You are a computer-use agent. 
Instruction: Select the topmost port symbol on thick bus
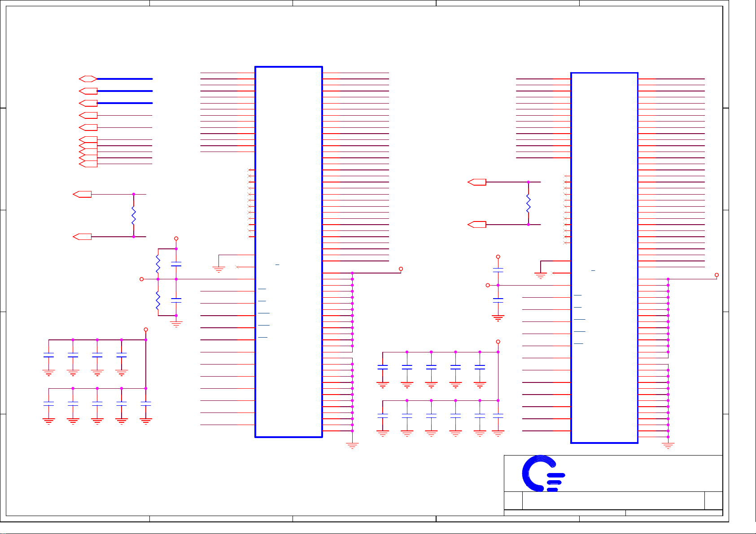(x=88, y=79)
